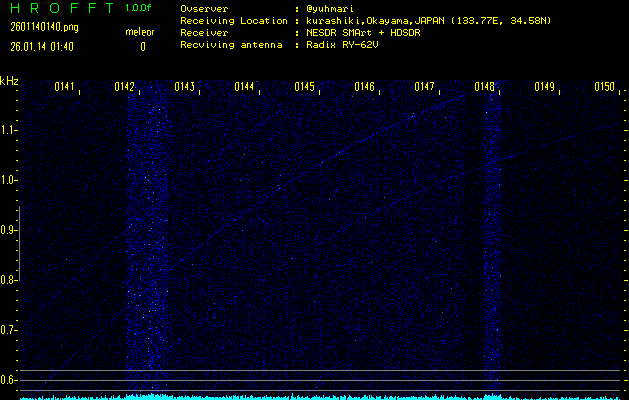
Task: Click the Receiver label
Action: pyautogui.click(x=204, y=33)
